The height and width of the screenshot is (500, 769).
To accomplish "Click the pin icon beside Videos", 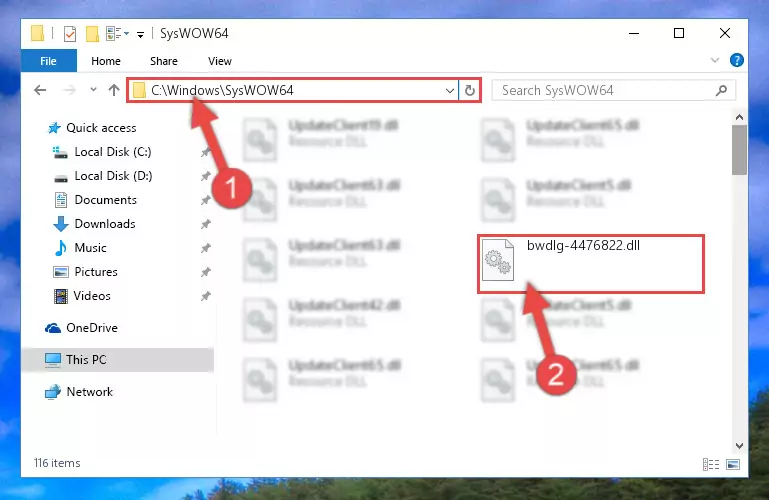I will coord(205,296).
